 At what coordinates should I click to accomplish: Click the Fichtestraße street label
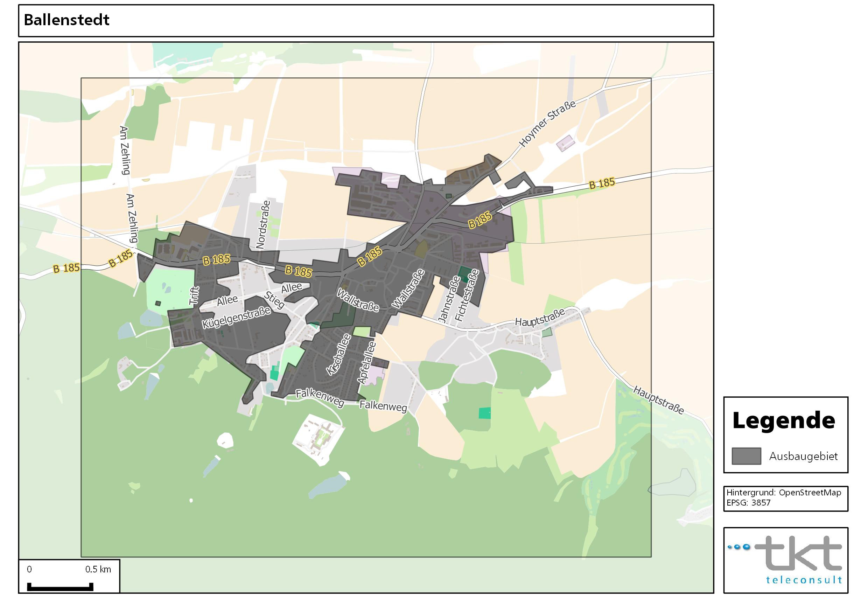click(467, 295)
